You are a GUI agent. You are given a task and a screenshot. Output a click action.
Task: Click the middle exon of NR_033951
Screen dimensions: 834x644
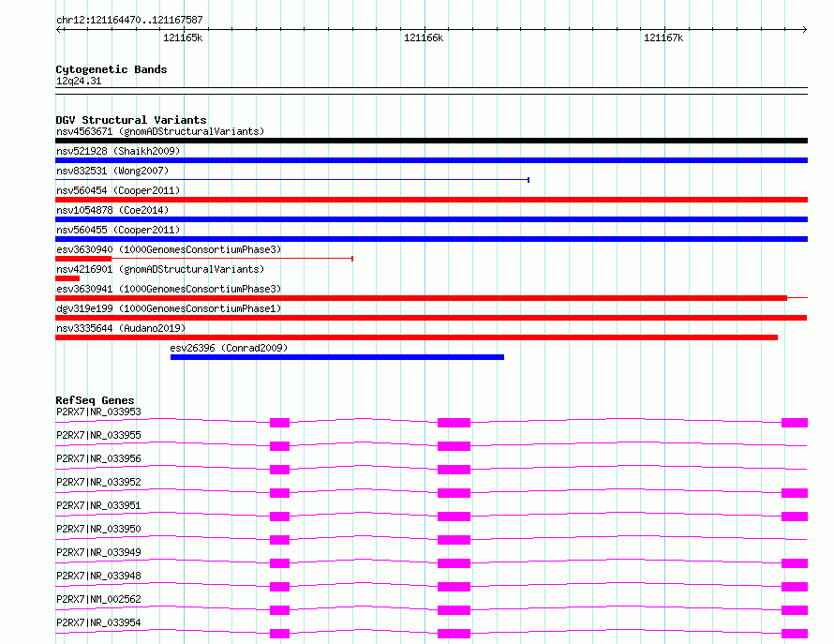click(x=454, y=517)
